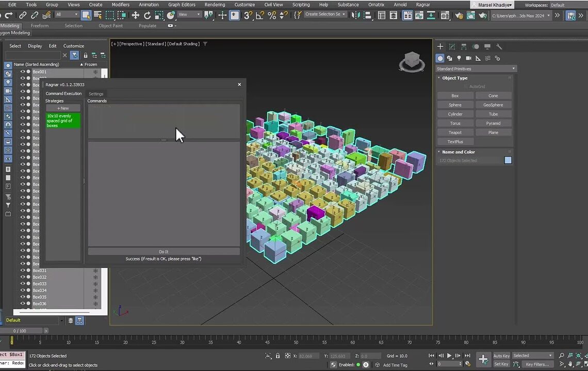Screen dimensions: 588x371
Task: Open Select by Name dialog
Action: coord(97,15)
